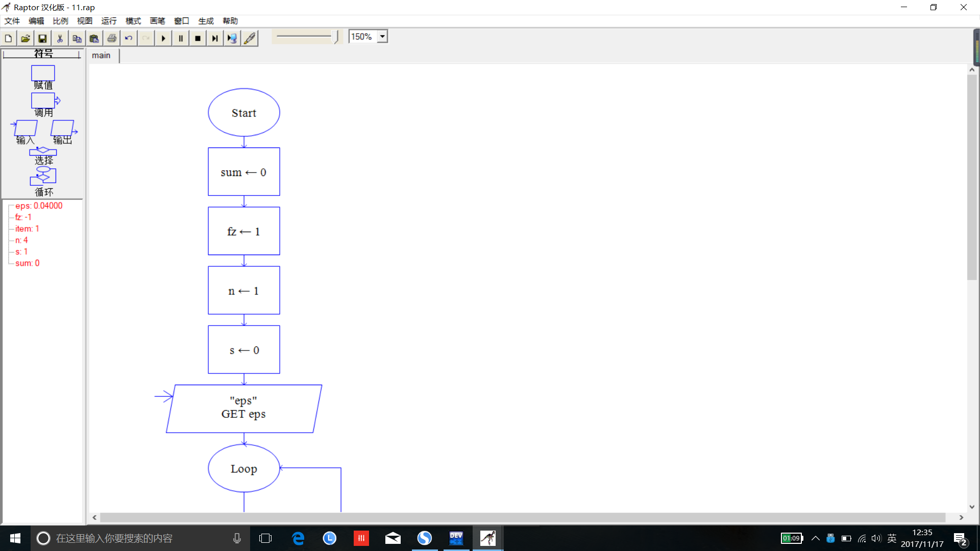Select the 选择 selection symbol
This screenshot has width=980, height=551.
pos(43,152)
